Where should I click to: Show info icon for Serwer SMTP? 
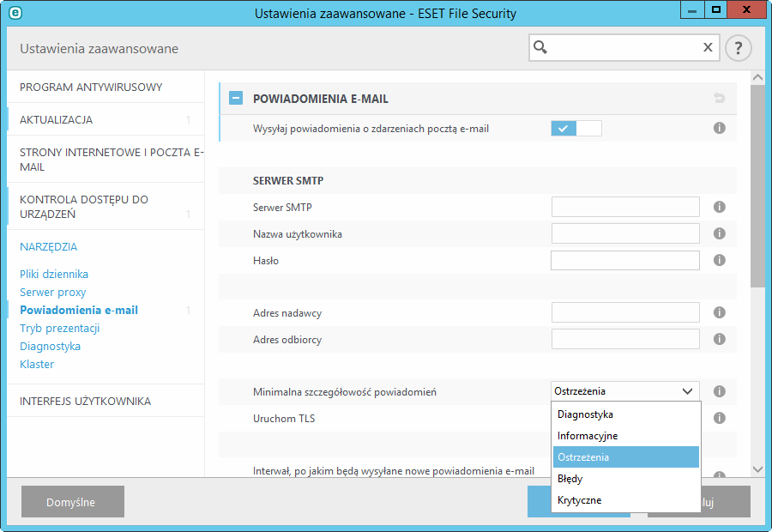720,207
